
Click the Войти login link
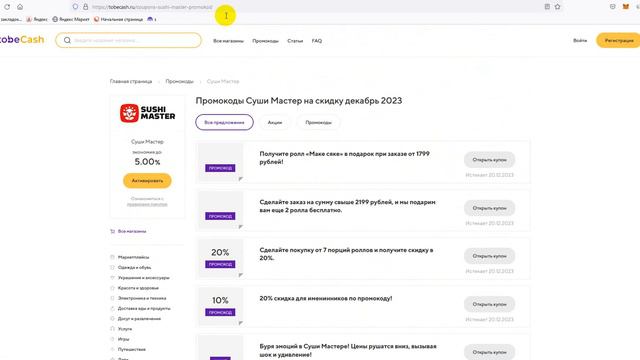tap(580, 40)
